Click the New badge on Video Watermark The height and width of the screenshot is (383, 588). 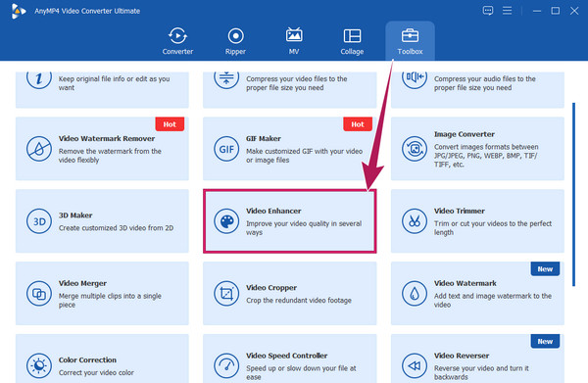[545, 269]
